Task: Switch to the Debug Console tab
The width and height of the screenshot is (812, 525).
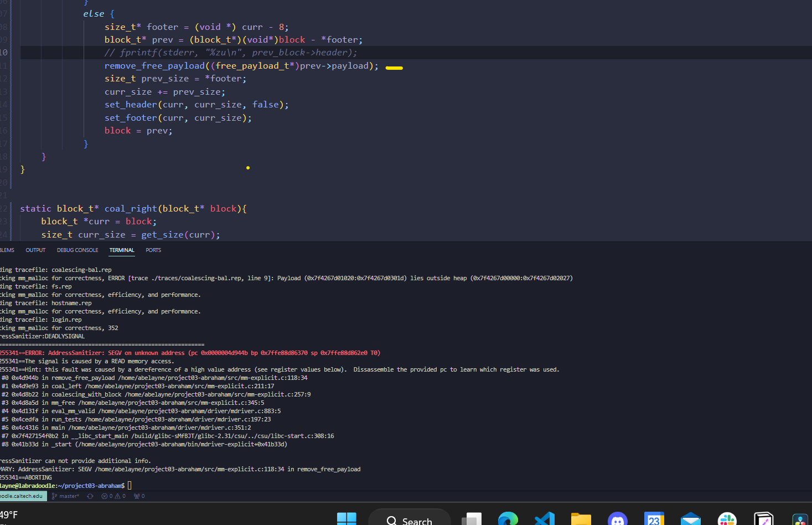Action: [77, 250]
